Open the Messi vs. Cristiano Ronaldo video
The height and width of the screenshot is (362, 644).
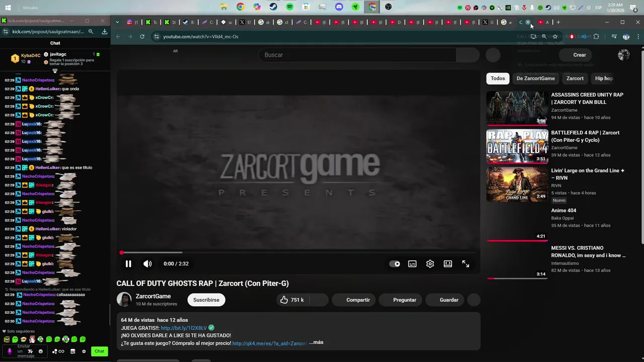(588, 251)
